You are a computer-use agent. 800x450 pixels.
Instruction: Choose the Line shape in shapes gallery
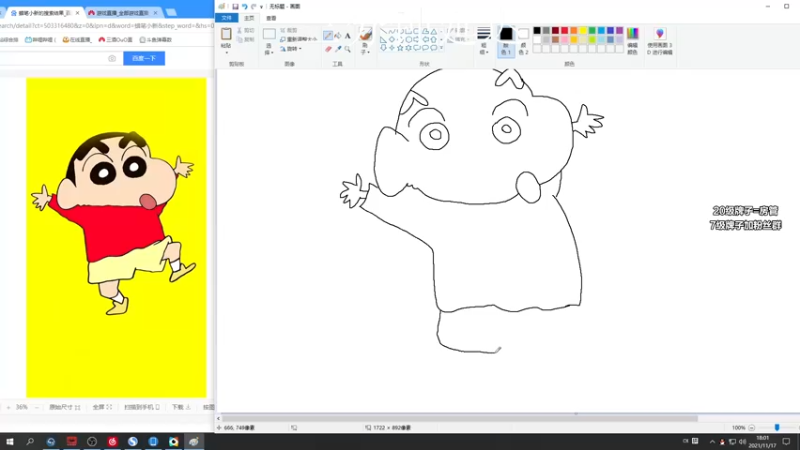[383, 32]
